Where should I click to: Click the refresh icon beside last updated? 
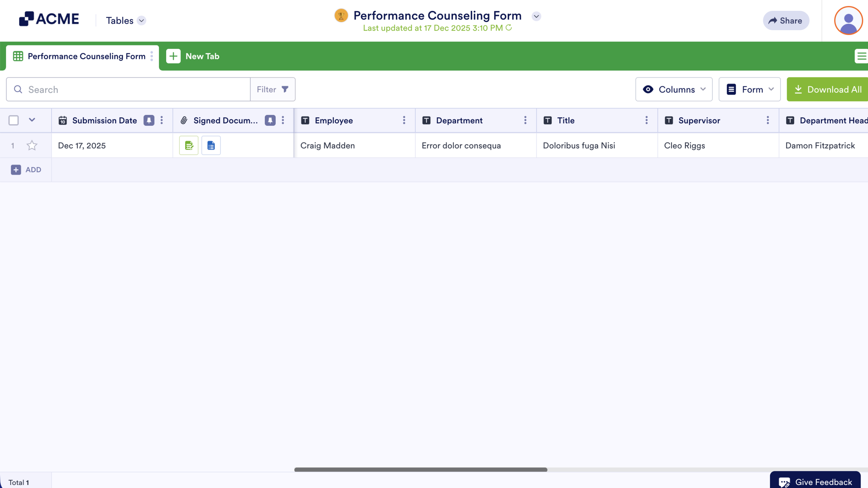(509, 28)
